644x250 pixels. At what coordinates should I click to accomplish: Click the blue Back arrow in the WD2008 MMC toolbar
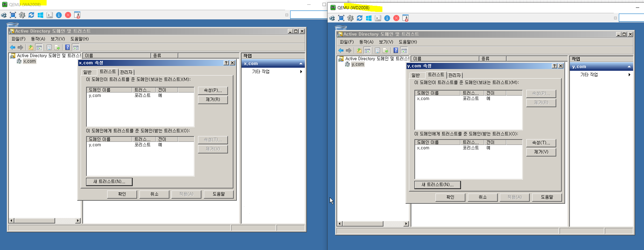coord(341,50)
